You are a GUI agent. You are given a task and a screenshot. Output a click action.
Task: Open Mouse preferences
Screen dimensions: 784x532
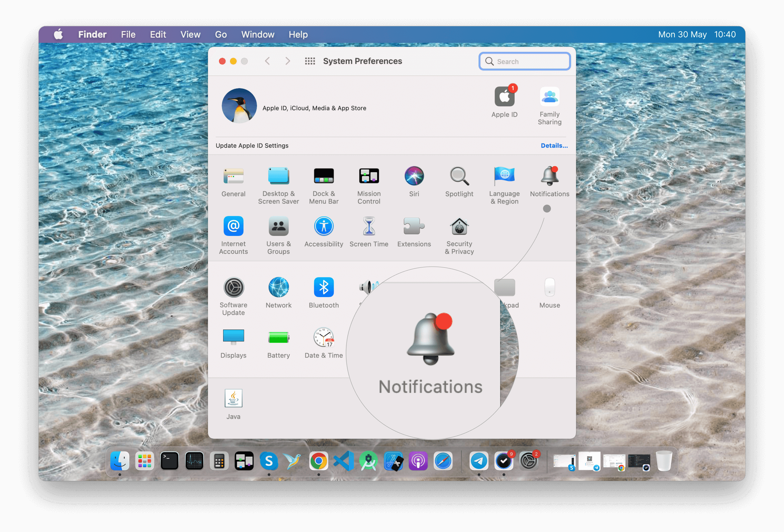[549, 293]
